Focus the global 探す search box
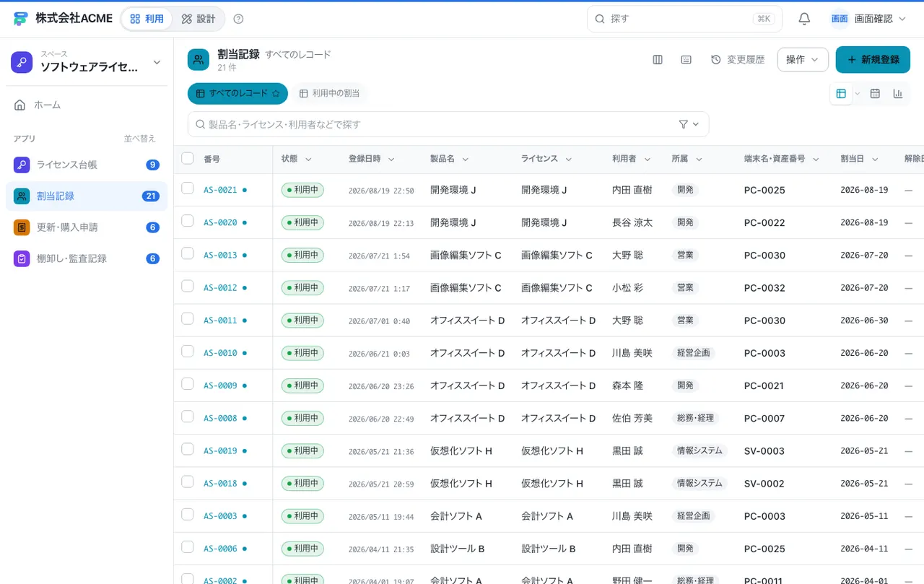The width and height of the screenshot is (924, 584). tap(684, 19)
